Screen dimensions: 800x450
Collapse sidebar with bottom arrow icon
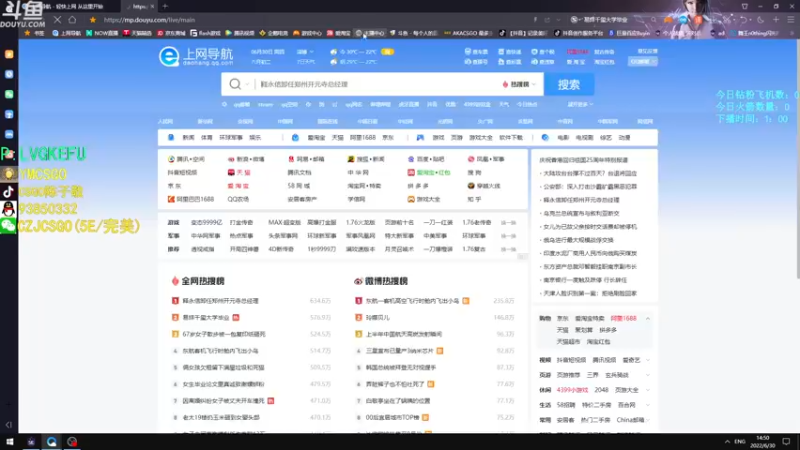[x=9, y=424]
